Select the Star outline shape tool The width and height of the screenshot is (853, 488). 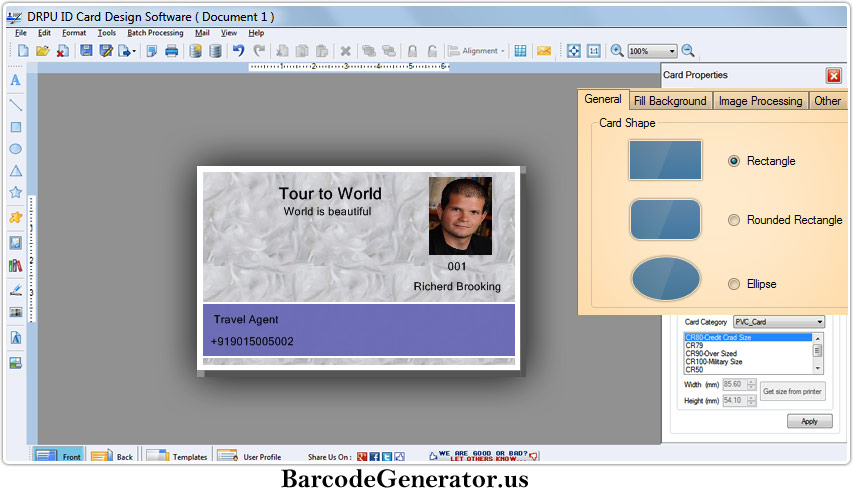(16, 192)
